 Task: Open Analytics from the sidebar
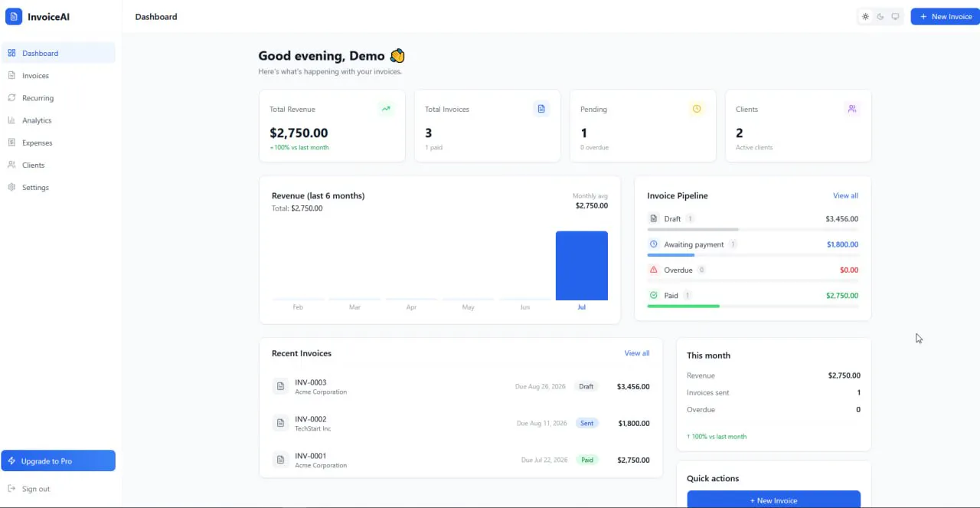(x=58, y=120)
